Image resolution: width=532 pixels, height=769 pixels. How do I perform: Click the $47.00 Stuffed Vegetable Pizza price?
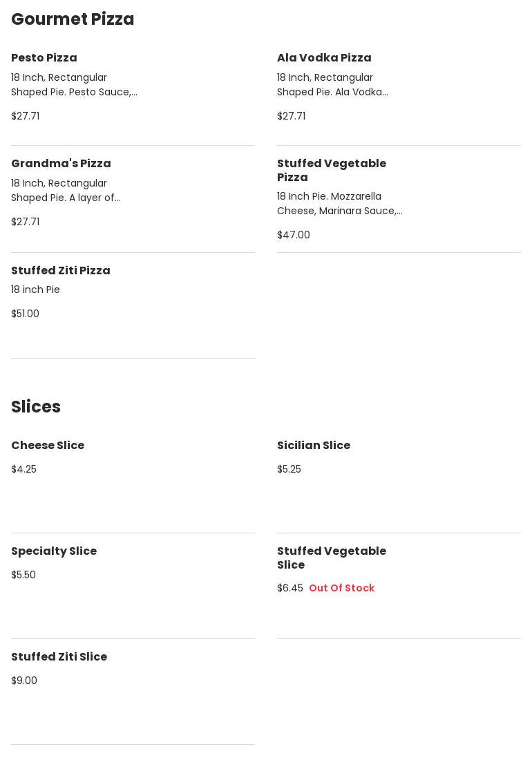click(x=294, y=235)
